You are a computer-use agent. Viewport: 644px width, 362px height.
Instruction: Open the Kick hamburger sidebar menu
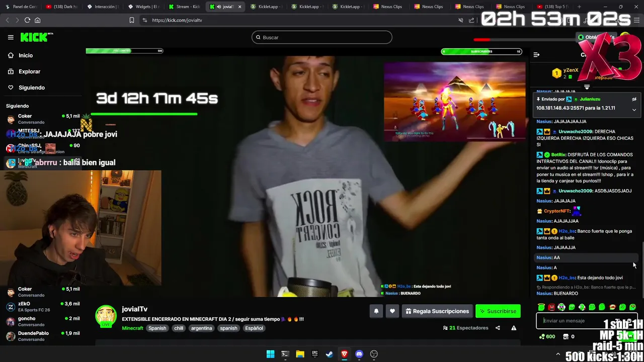tap(11, 37)
